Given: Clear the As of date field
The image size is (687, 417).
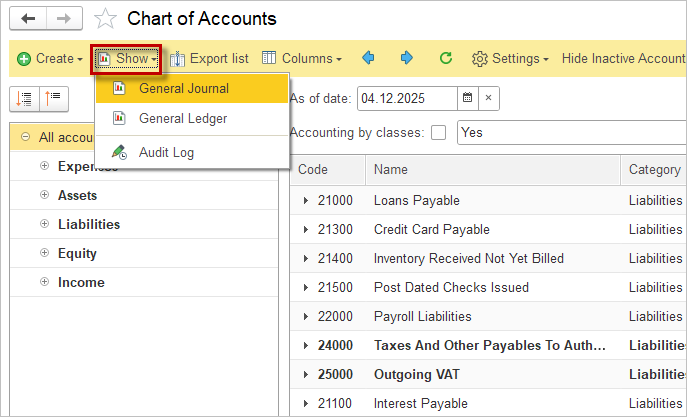Looking at the screenshot, I should click(x=488, y=98).
